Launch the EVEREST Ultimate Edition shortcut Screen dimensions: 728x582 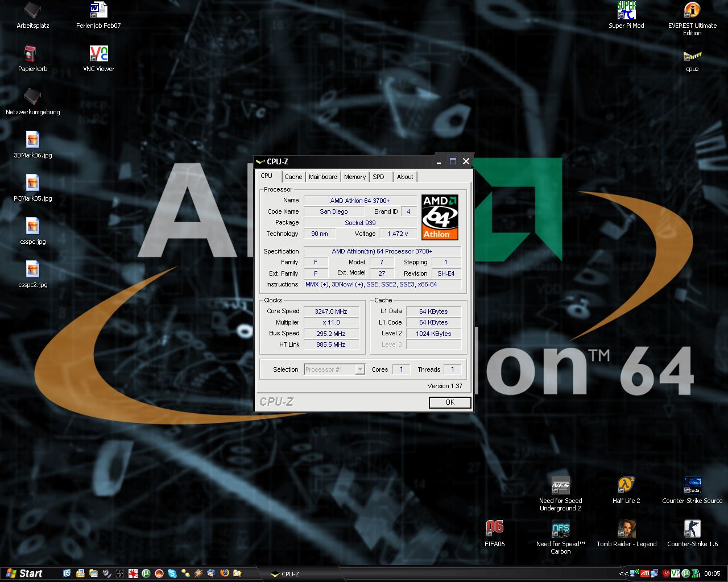(x=692, y=19)
